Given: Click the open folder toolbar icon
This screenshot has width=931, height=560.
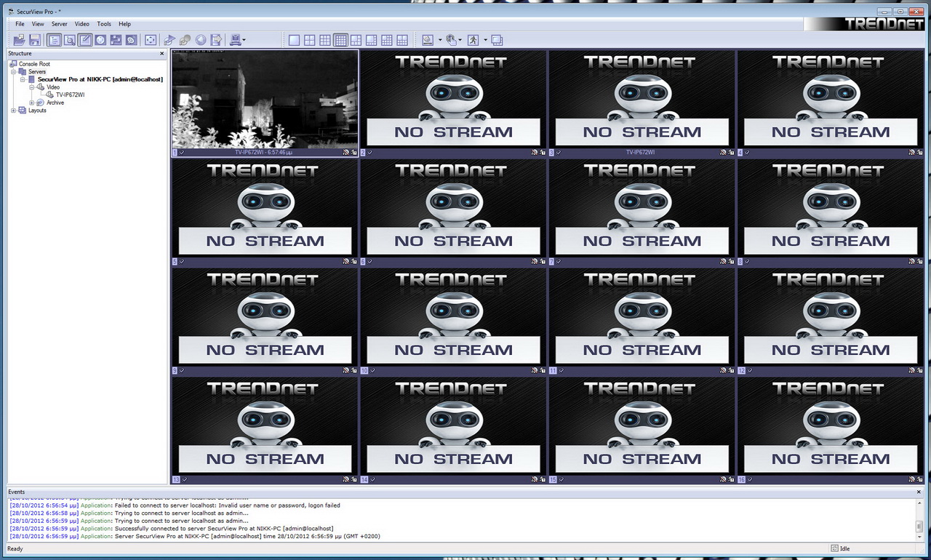Looking at the screenshot, I should pyautogui.click(x=20, y=40).
